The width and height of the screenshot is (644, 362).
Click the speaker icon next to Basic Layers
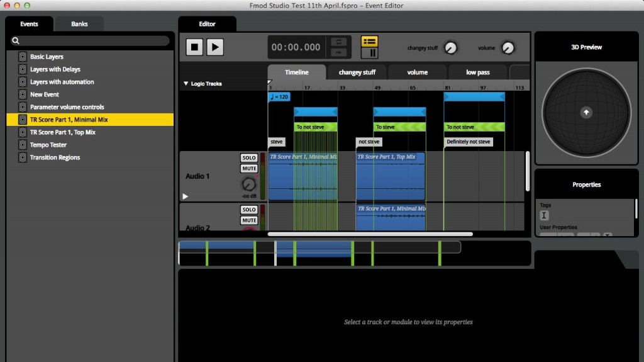23,57
